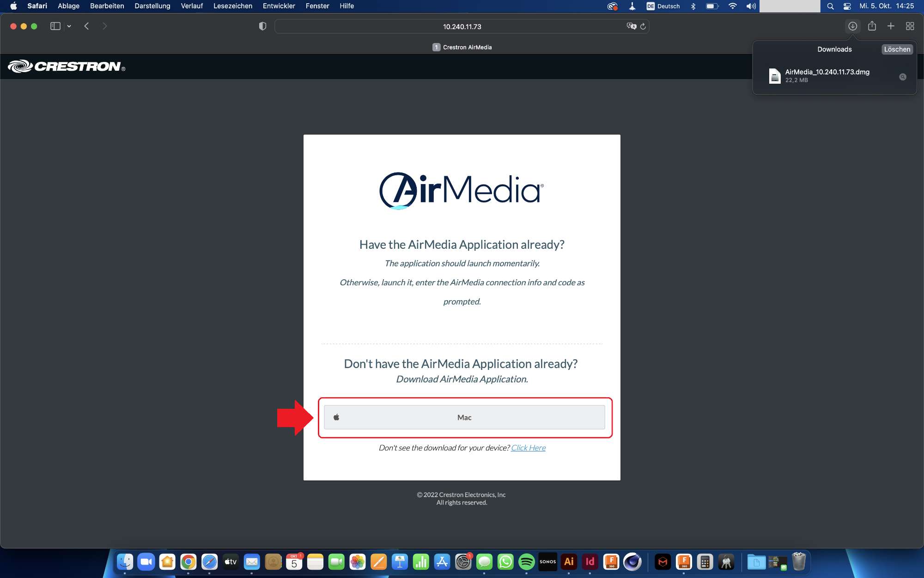Open Sonos from the Dock
Viewport: 924px width, 578px height.
pyautogui.click(x=548, y=562)
